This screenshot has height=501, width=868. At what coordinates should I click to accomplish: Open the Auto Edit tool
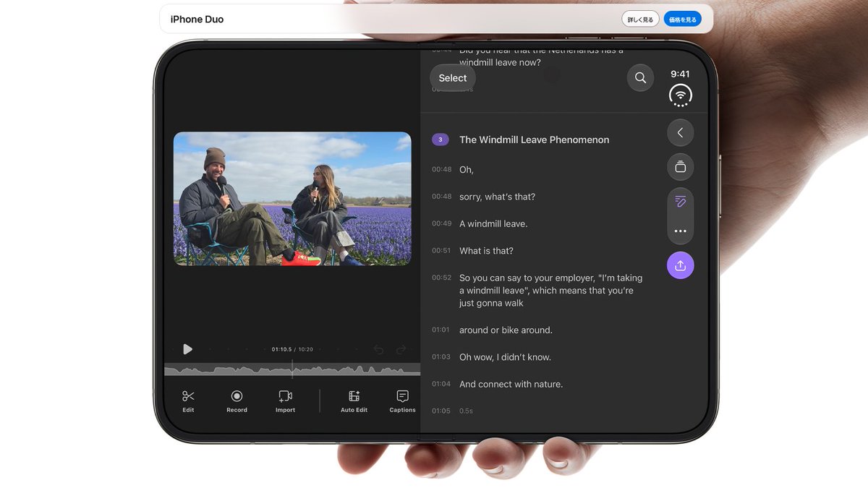point(354,401)
